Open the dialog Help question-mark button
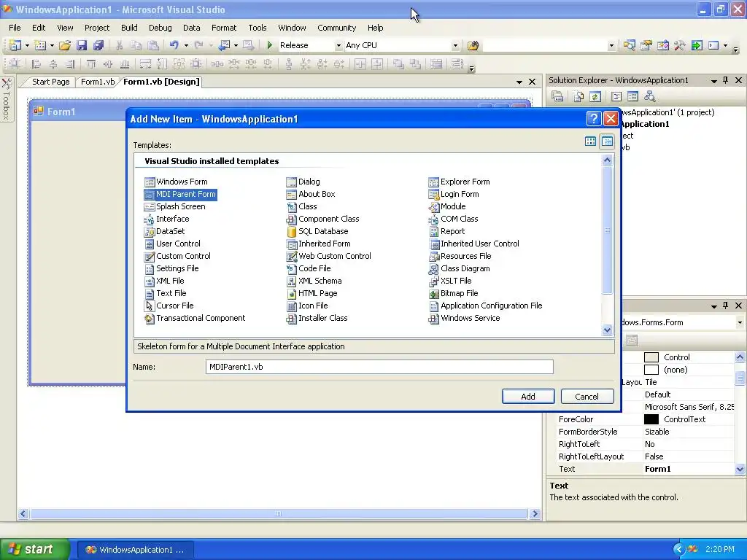This screenshot has height=560, width=747. tap(594, 119)
